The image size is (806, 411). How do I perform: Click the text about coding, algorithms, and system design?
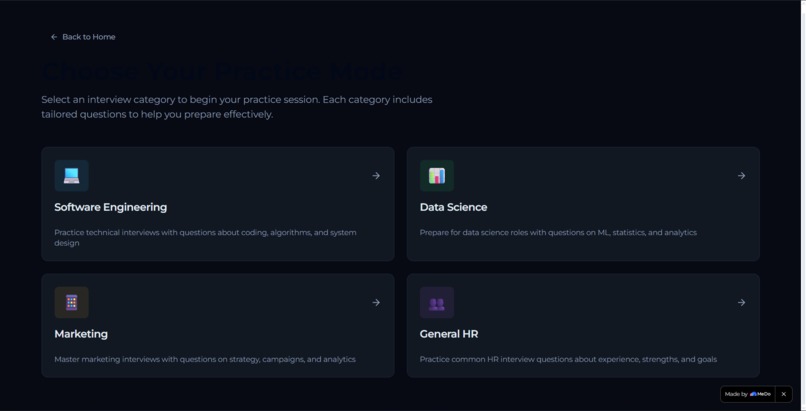[205, 237]
